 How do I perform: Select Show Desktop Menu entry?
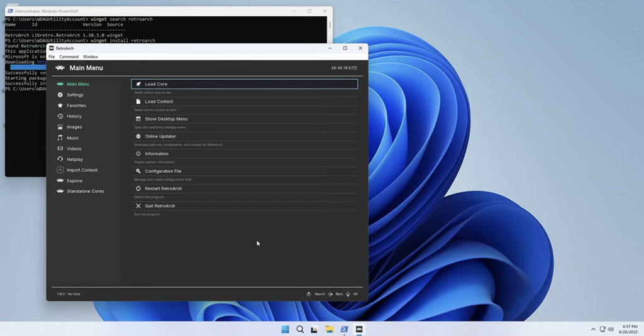click(x=166, y=119)
